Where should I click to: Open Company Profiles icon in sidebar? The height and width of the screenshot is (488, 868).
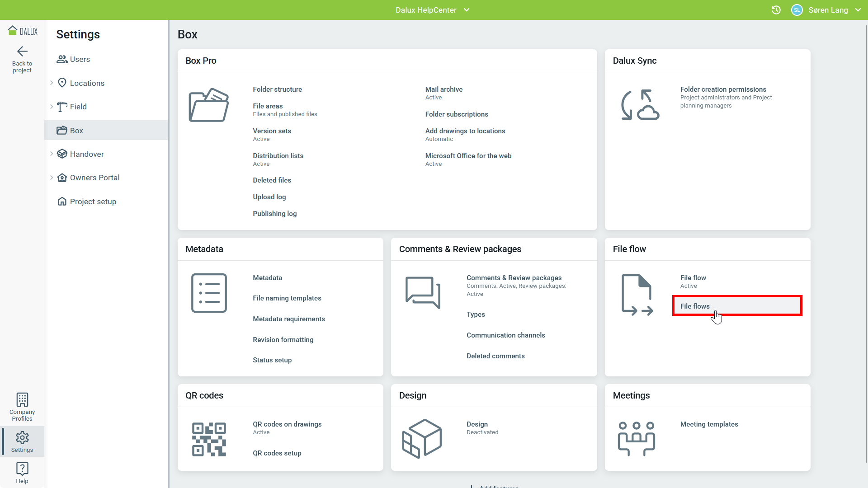pos(22,400)
